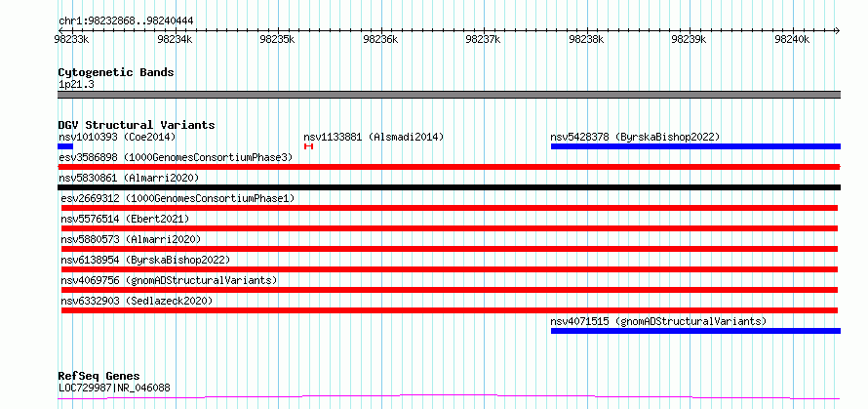Click the 98239k ruler tick label
The width and height of the screenshot is (868, 409).
(689, 39)
